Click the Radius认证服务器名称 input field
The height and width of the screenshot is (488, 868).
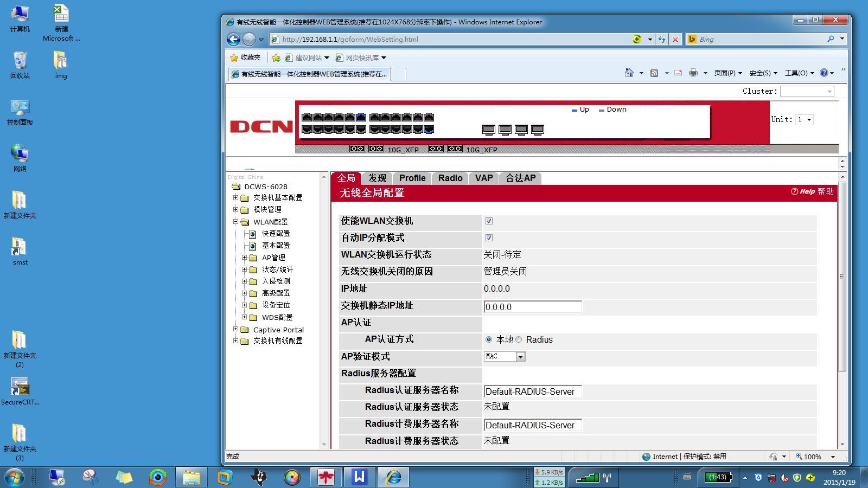[x=532, y=391]
